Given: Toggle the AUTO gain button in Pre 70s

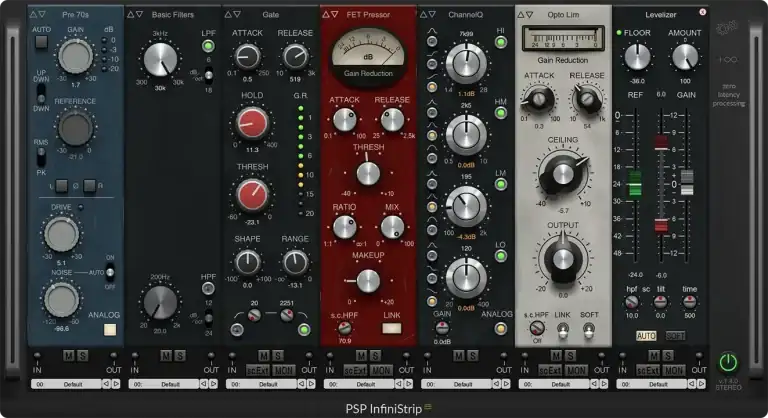Looking at the screenshot, I should (x=41, y=42).
